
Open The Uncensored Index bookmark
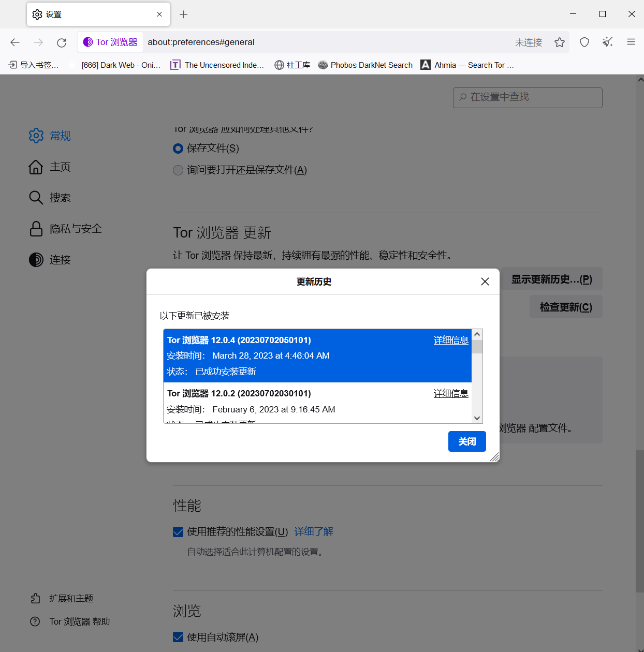click(217, 65)
